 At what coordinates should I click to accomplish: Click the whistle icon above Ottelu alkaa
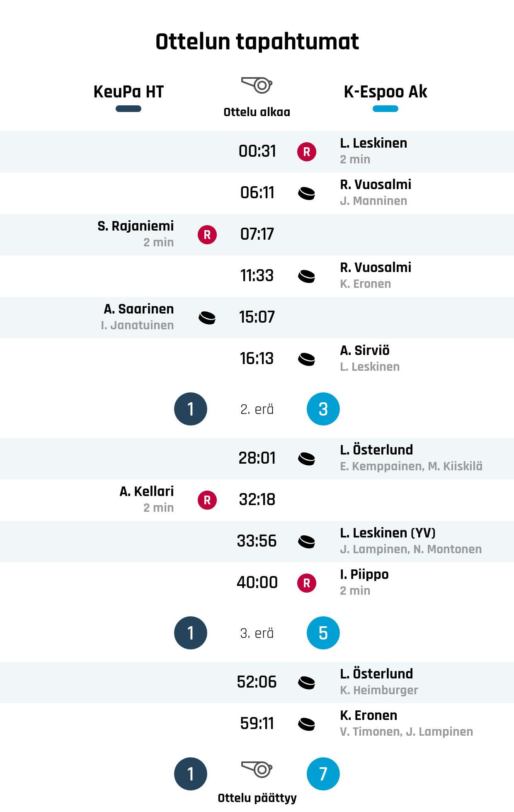point(257,85)
